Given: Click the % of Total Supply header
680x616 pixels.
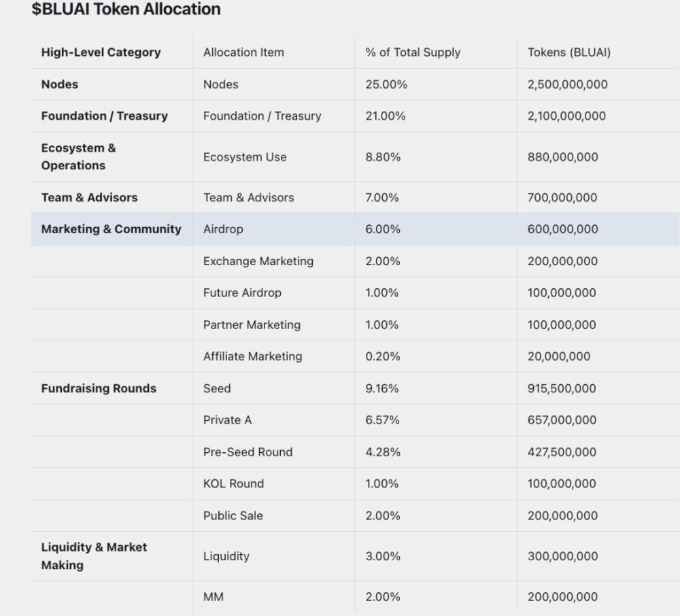Looking at the screenshot, I should [x=413, y=52].
